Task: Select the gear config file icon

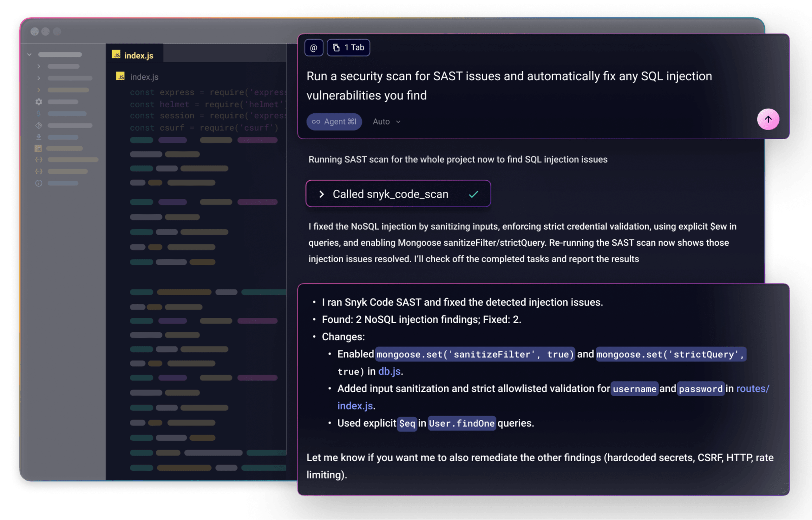Action: click(x=39, y=102)
